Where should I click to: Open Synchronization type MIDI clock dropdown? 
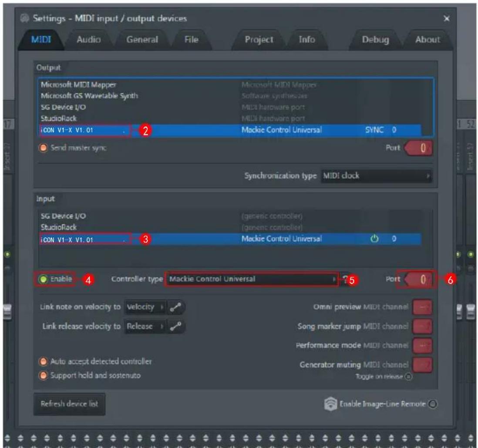pos(377,176)
